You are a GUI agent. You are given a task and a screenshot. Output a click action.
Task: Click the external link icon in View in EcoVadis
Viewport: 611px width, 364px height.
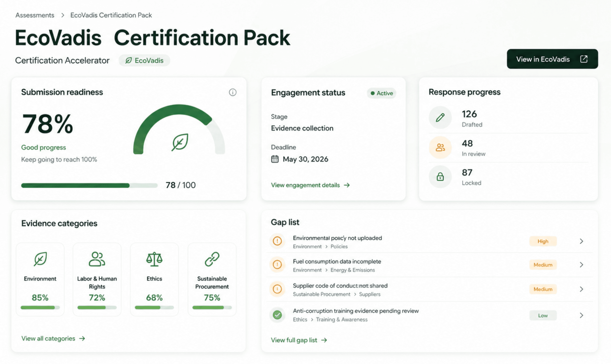click(584, 59)
